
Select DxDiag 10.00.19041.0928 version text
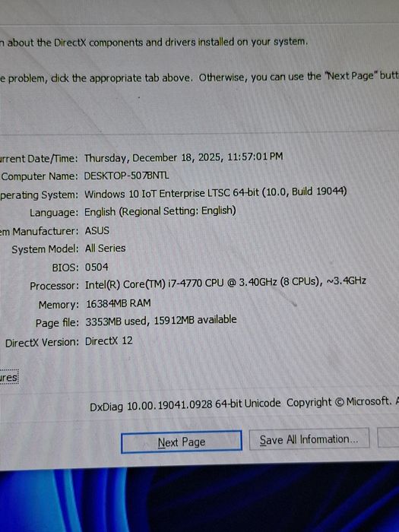coord(185,405)
